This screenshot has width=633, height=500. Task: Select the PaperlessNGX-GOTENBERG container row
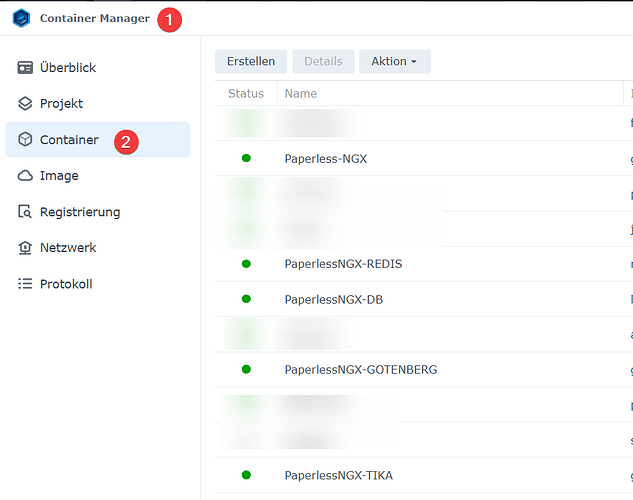[x=360, y=370]
